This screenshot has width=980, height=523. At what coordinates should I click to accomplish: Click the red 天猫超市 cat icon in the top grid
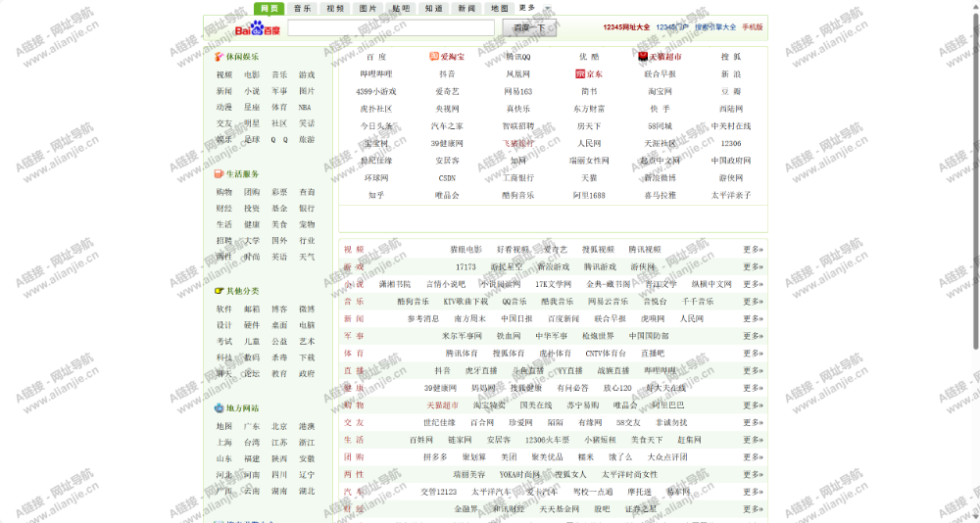643,57
